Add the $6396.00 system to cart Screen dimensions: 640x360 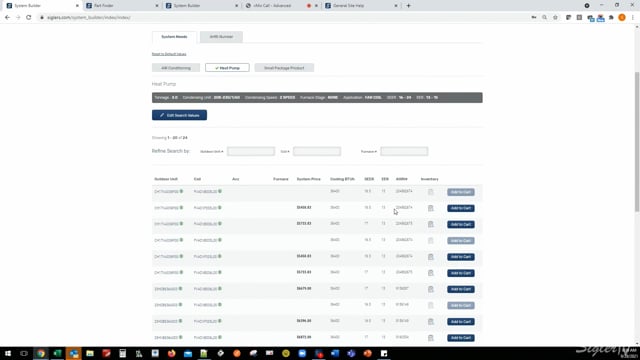click(461, 322)
